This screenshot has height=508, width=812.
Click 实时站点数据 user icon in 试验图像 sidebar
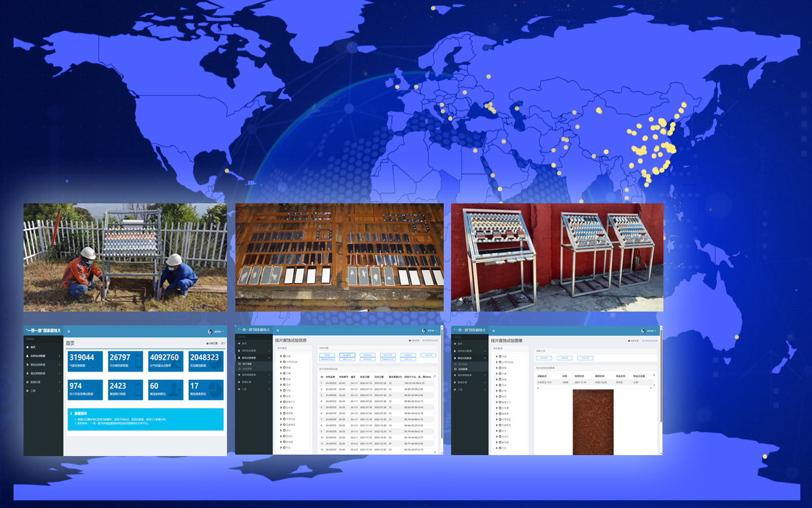tap(455, 351)
